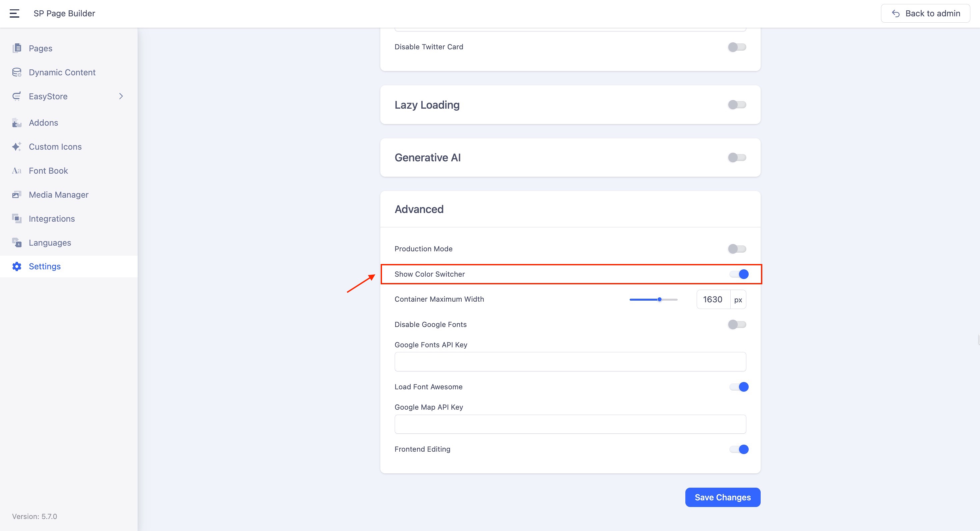Click the Media Manager icon
The height and width of the screenshot is (531, 980).
click(x=17, y=195)
